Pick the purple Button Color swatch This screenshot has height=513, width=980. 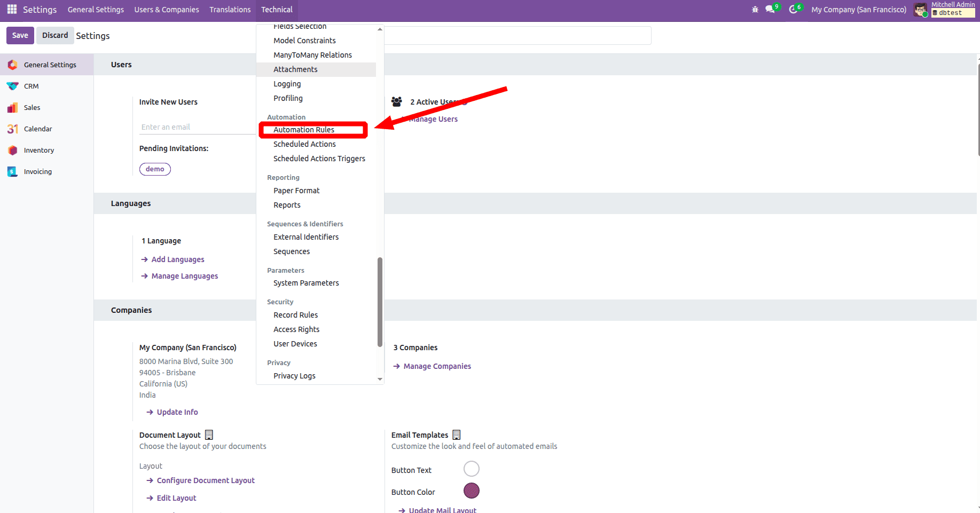[472, 491]
